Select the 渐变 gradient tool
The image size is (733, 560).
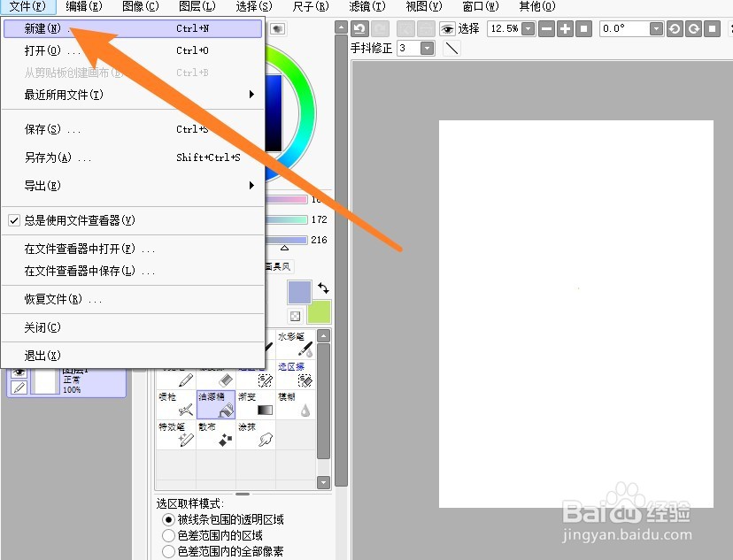(256, 404)
